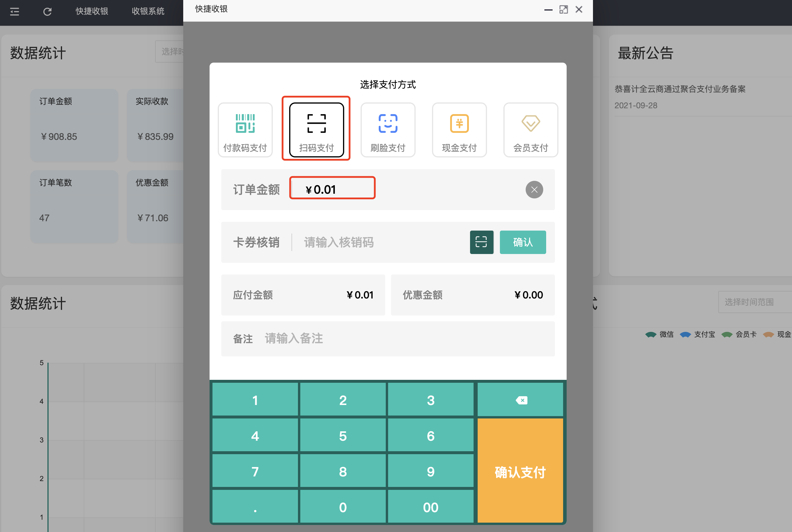Click the 选择支付方式 heading text

388,85
